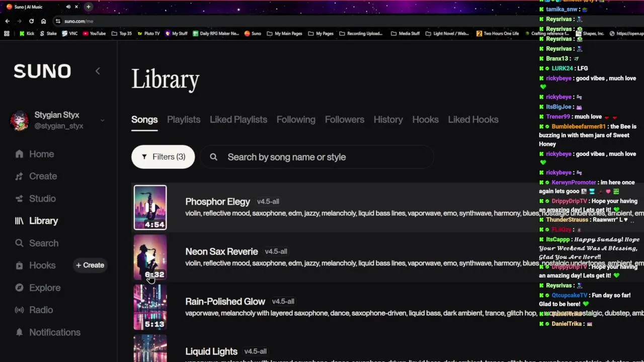Close the Suno | AI Music tab

[x=76, y=7]
